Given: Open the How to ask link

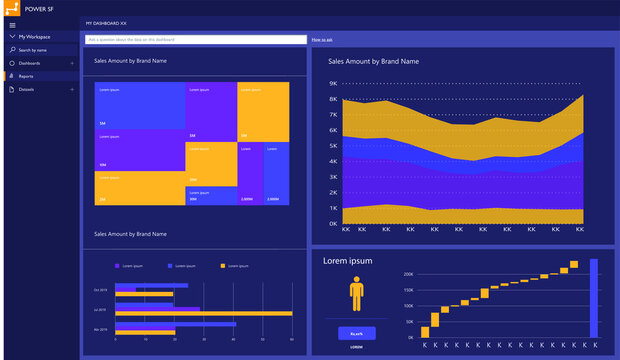Looking at the screenshot, I should (322, 40).
